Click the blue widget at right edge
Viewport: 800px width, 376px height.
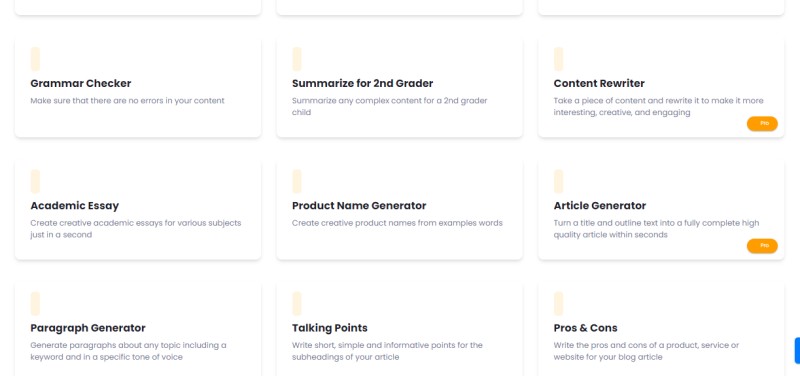tap(797, 350)
